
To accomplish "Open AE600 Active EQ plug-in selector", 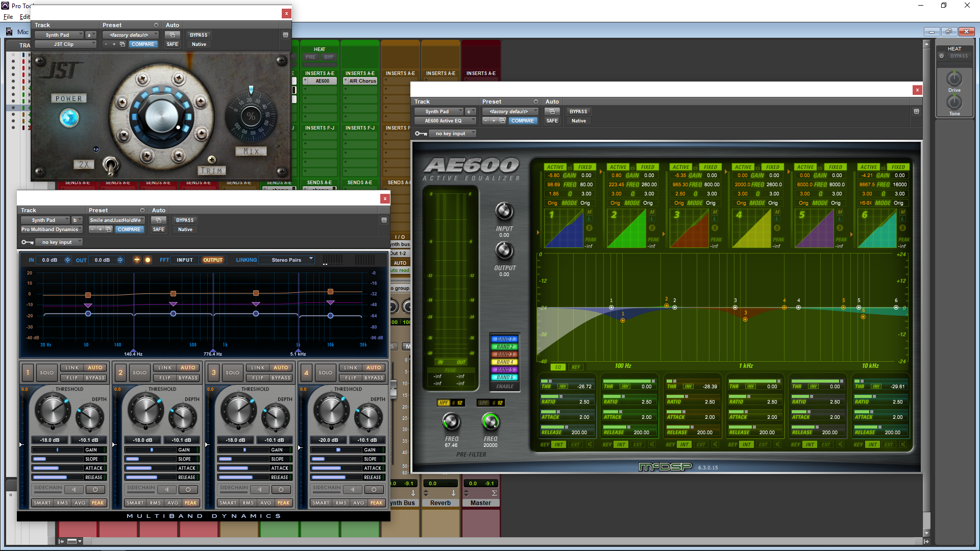I will coord(445,121).
